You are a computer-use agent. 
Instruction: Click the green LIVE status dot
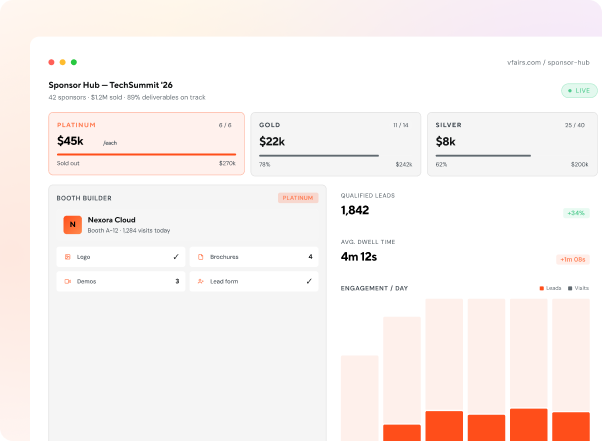[570, 91]
